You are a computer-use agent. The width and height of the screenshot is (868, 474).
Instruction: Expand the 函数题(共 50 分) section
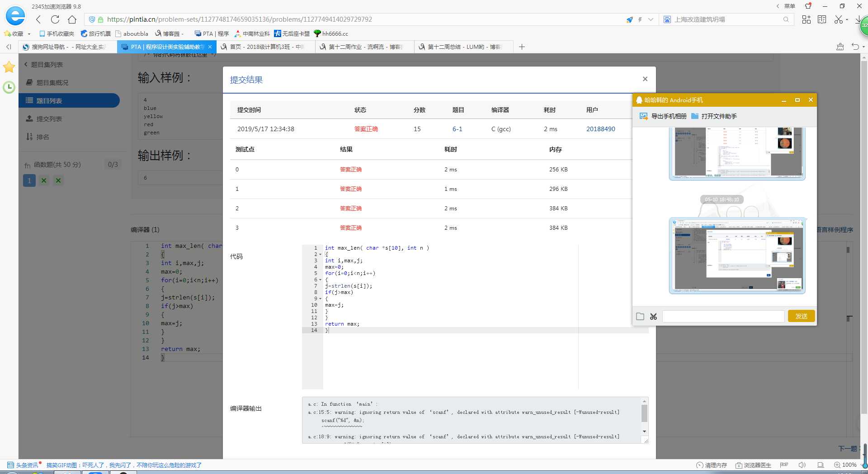(72, 165)
